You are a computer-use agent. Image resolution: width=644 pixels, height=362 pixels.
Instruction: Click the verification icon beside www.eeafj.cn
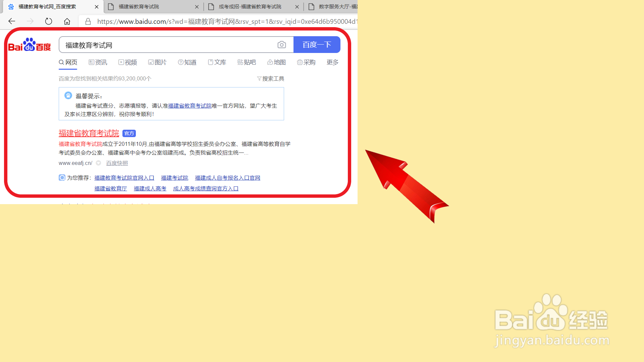pyautogui.click(x=99, y=163)
